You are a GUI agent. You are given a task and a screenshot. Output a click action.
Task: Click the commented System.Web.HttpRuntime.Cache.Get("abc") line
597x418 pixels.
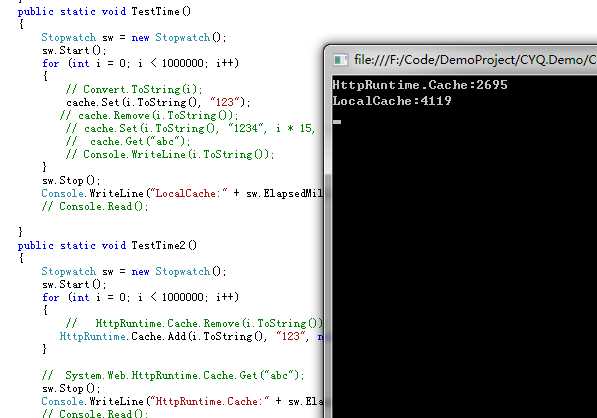pyautogui.click(x=173, y=376)
